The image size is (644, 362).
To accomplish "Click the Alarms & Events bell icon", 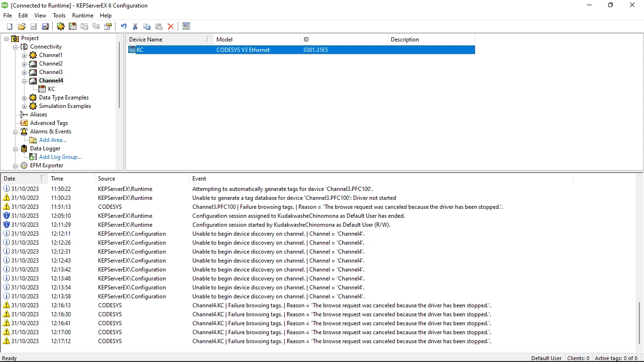I will pyautogui.click(x=24, y=132).
